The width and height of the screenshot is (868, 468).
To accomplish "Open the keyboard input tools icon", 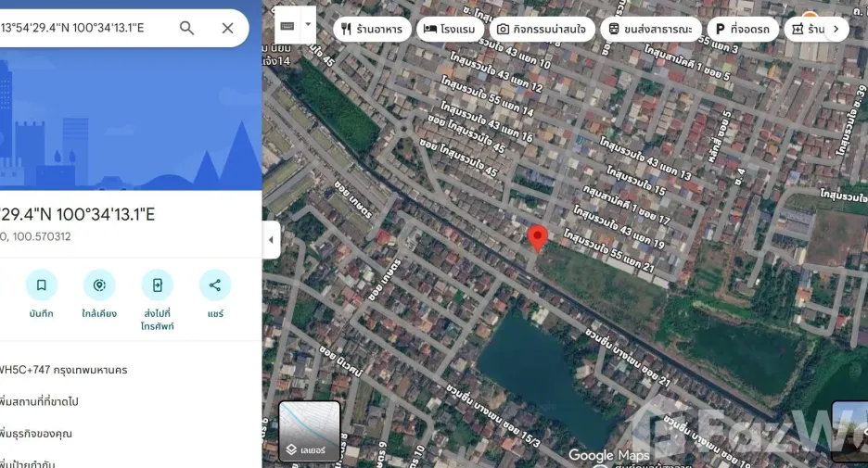I will [x=287, y=25].
